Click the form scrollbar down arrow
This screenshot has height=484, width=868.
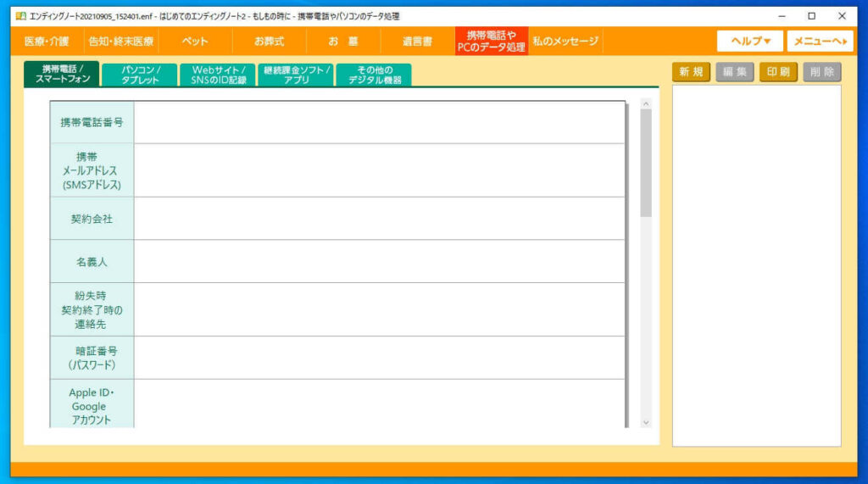(x=645, y=422)
